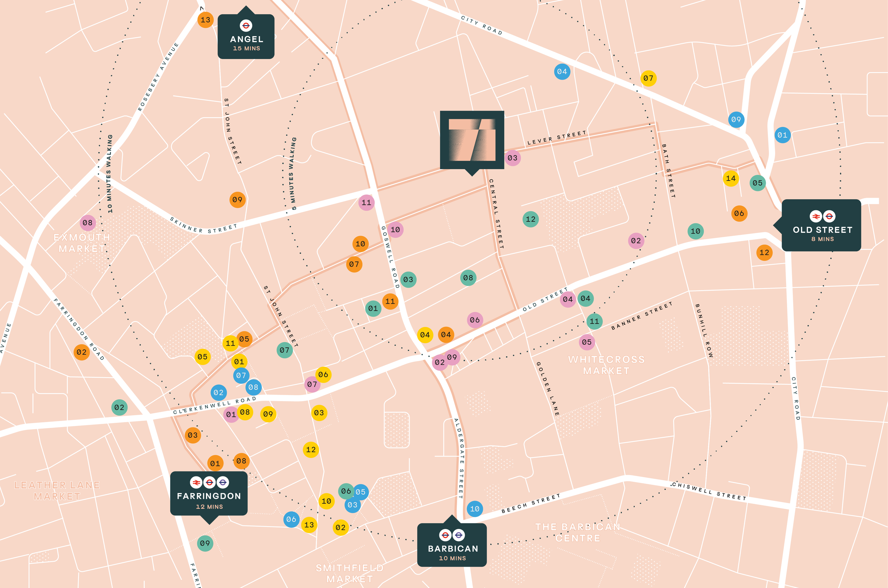The height and width of the screenshot is (588, 888).
Task: Click the orange 06 marker near Old Street station
Action: tap(739, 214)
